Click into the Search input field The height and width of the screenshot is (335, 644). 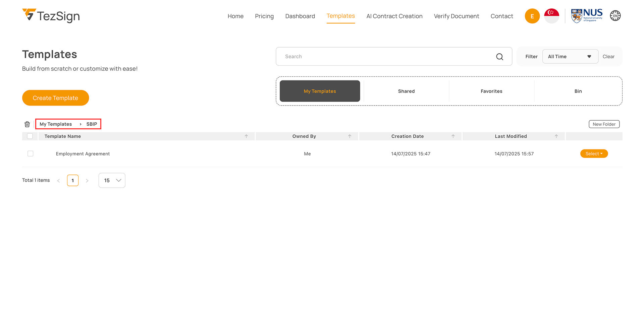click(x=386, y=57)
